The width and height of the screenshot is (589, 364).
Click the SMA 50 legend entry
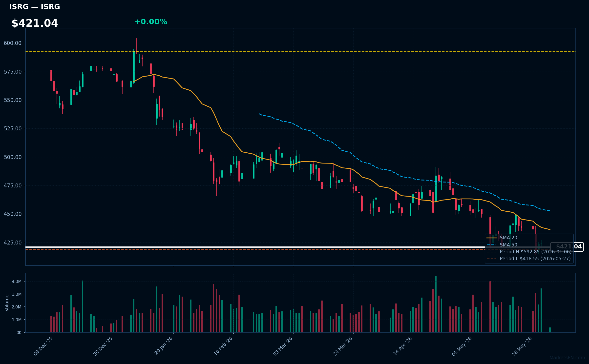[x=502, y=245]
